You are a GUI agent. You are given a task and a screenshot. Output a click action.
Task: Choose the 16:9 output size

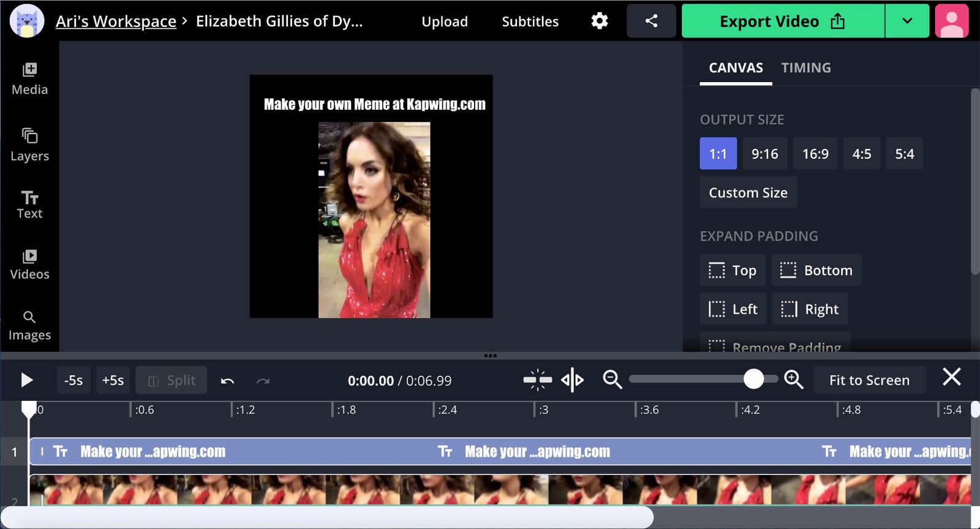pos(815,154)
